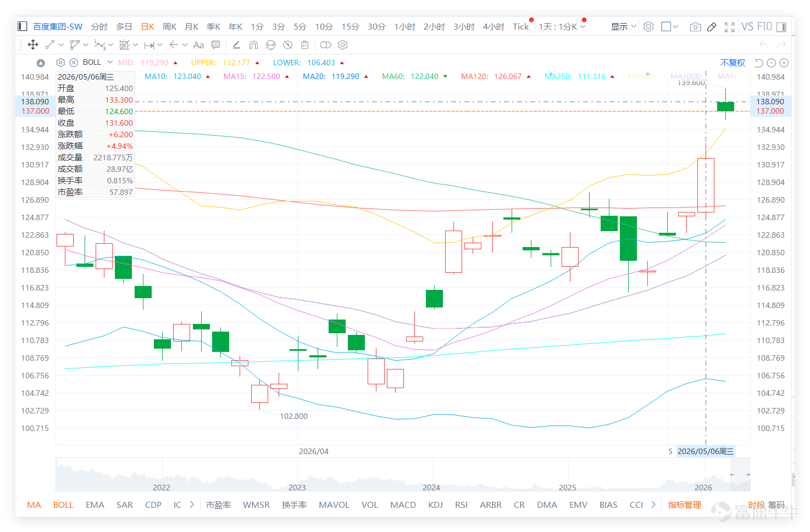Toggle the MACD sub indicator
The image size is (810, 532).
pos(403,505)
